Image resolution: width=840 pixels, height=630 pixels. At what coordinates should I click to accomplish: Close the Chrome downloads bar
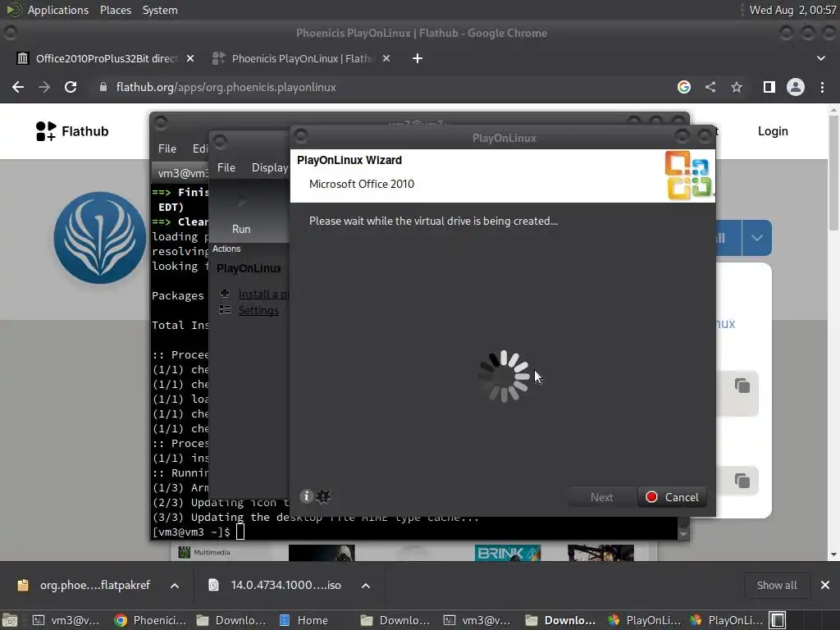(825, 585)
